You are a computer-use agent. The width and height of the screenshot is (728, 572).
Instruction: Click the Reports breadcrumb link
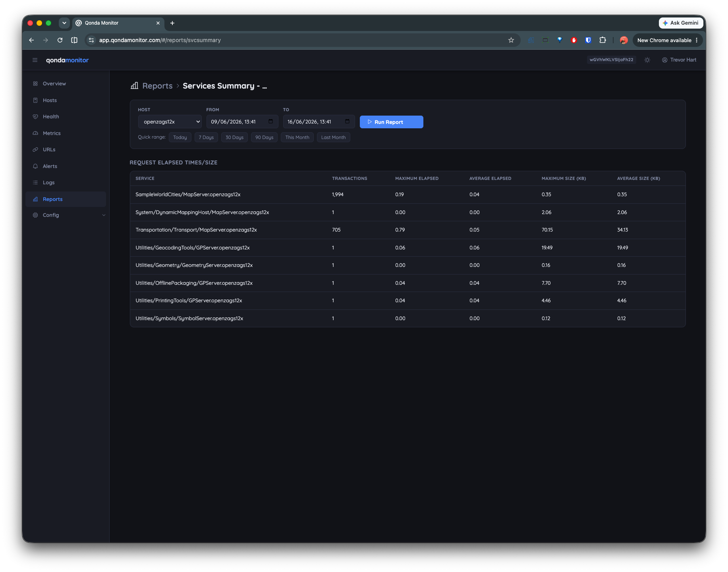[x=157, y=86]
